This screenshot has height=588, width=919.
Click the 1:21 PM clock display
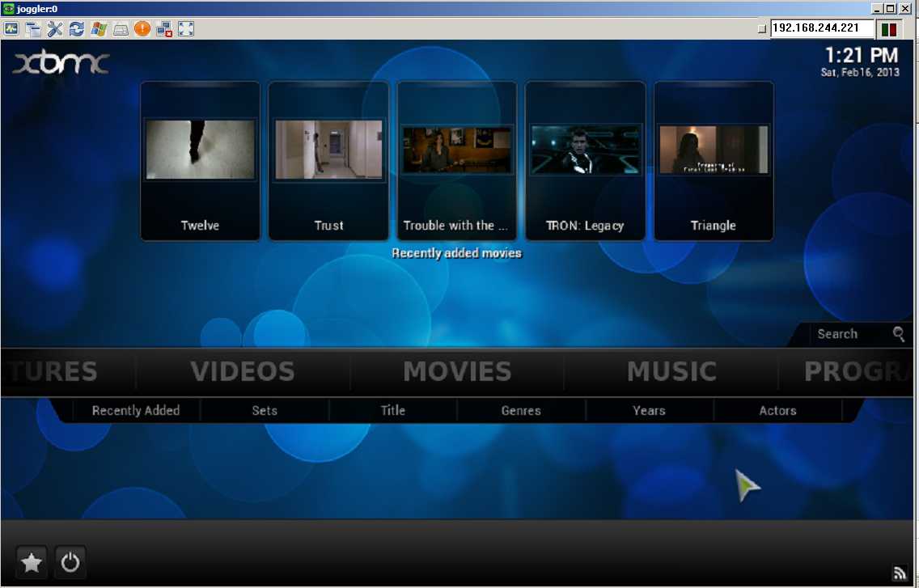(x=861, y=55)
